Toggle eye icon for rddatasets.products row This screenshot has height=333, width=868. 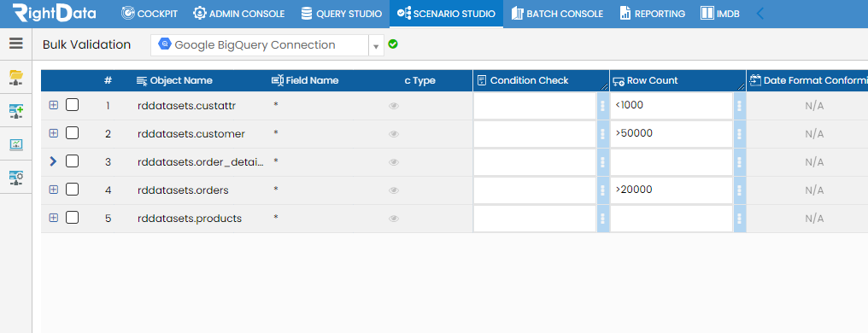pos(394,219)
